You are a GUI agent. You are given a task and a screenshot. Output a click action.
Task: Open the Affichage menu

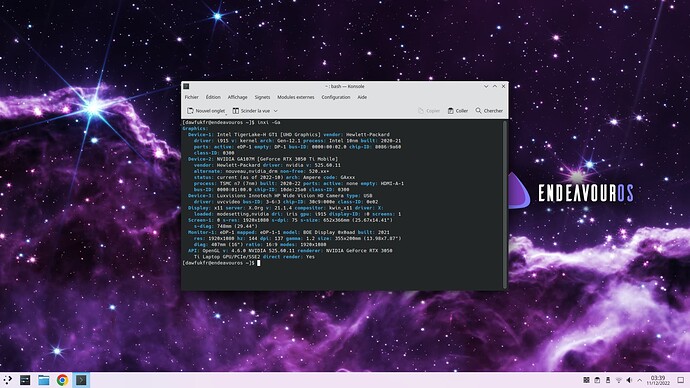(x=237, y=97)
